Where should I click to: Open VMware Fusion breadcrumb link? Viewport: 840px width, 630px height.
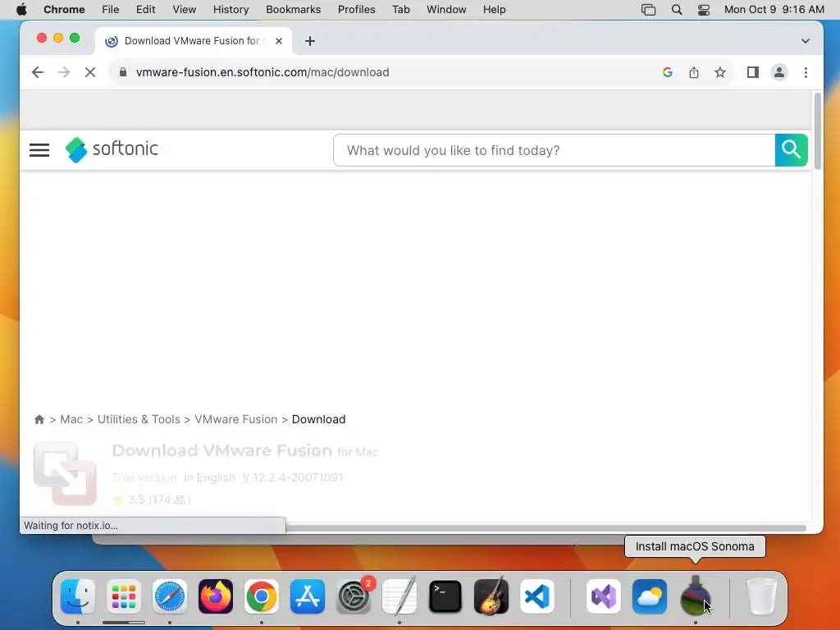235,419
